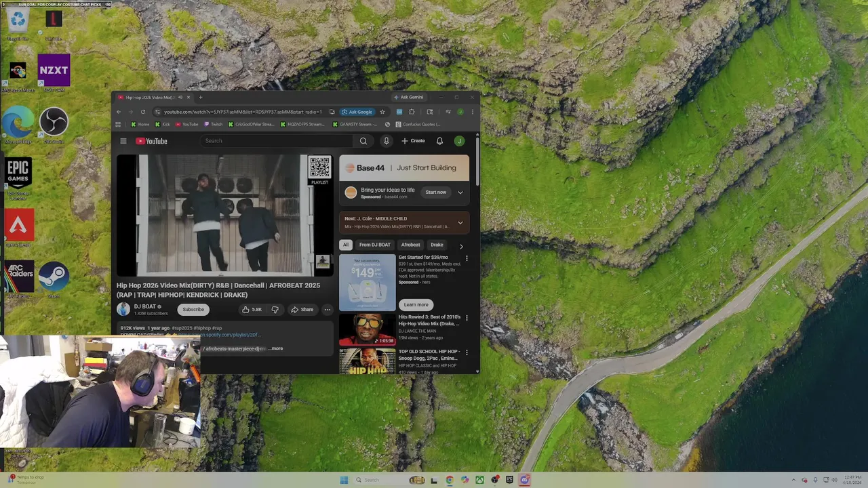Click Discord icon in taskbar
Image resolution: width=868 pixels, height=488 pixels.
[525, 480]
